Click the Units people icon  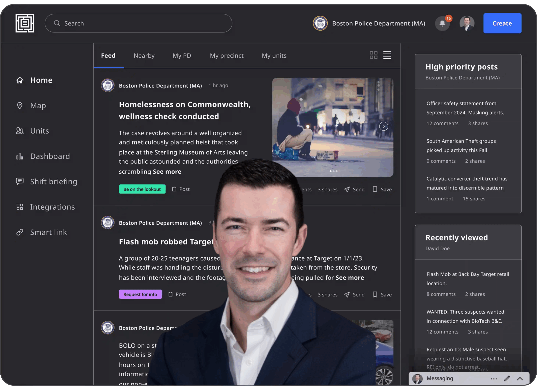coord(20,131)
